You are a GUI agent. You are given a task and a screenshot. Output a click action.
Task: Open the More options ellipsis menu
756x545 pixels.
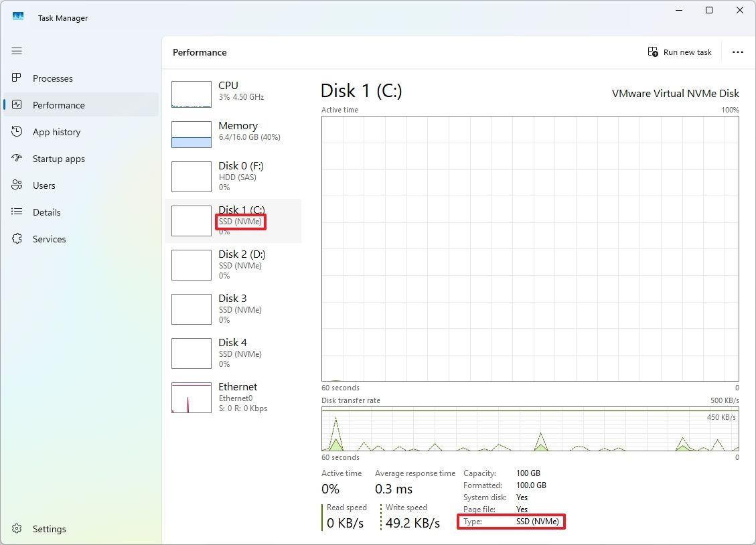coord(737,52)
